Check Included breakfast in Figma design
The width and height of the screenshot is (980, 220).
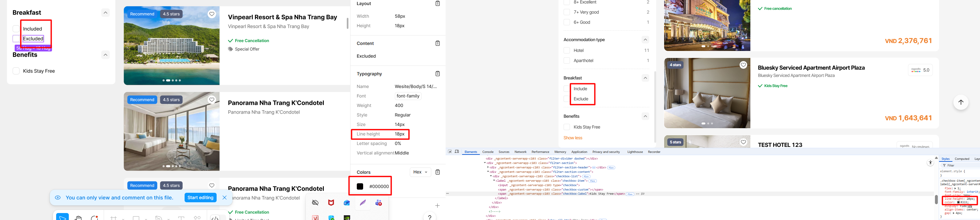(x=16, y=29)
